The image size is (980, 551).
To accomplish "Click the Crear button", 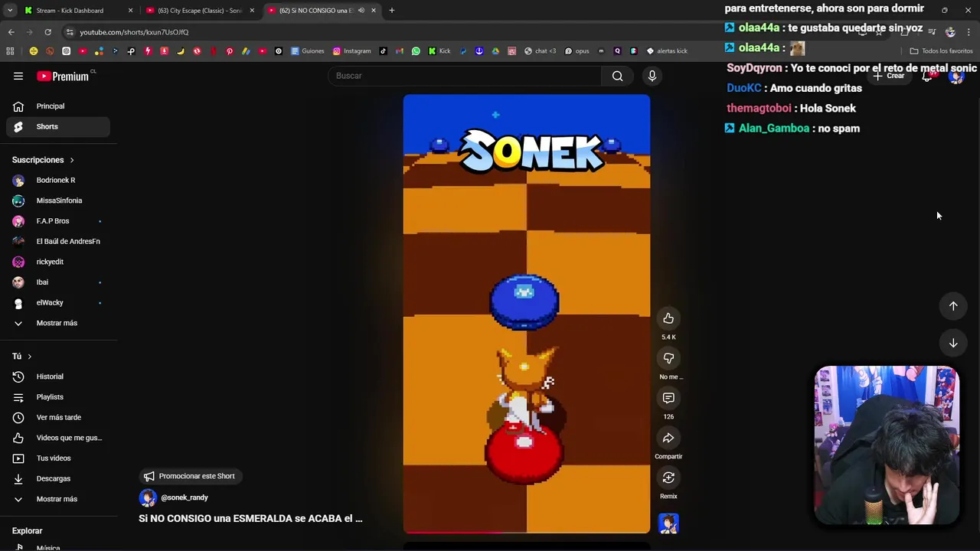I will coord(889,76).
